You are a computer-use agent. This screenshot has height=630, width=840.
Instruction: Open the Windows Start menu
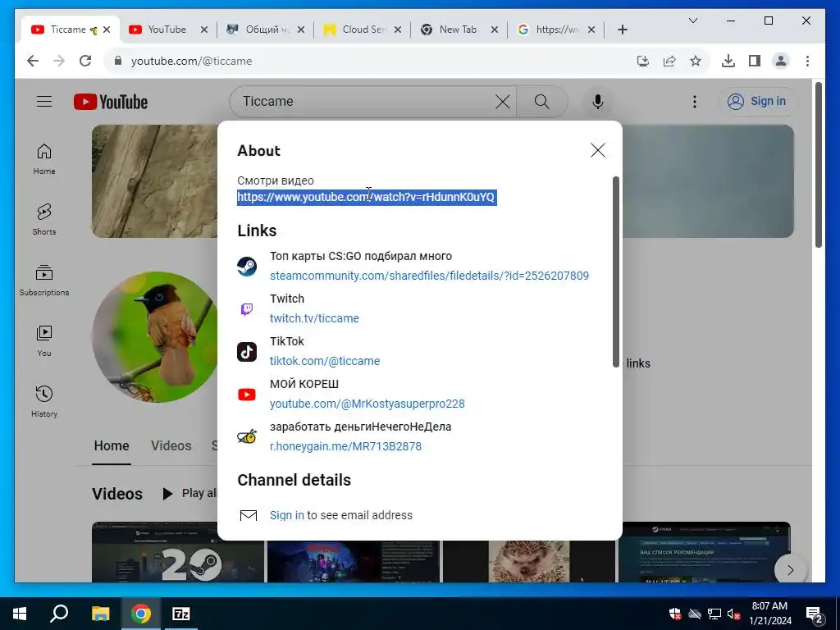coord(20,614)
